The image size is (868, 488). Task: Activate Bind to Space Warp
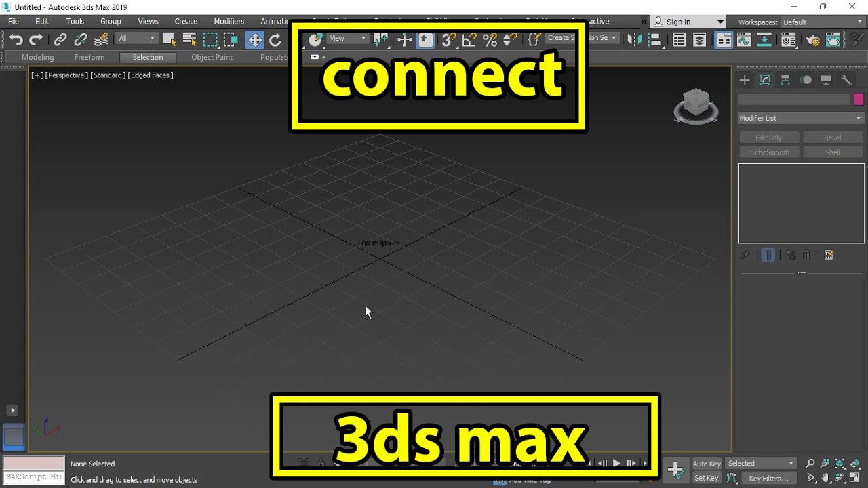pos(101,39)
